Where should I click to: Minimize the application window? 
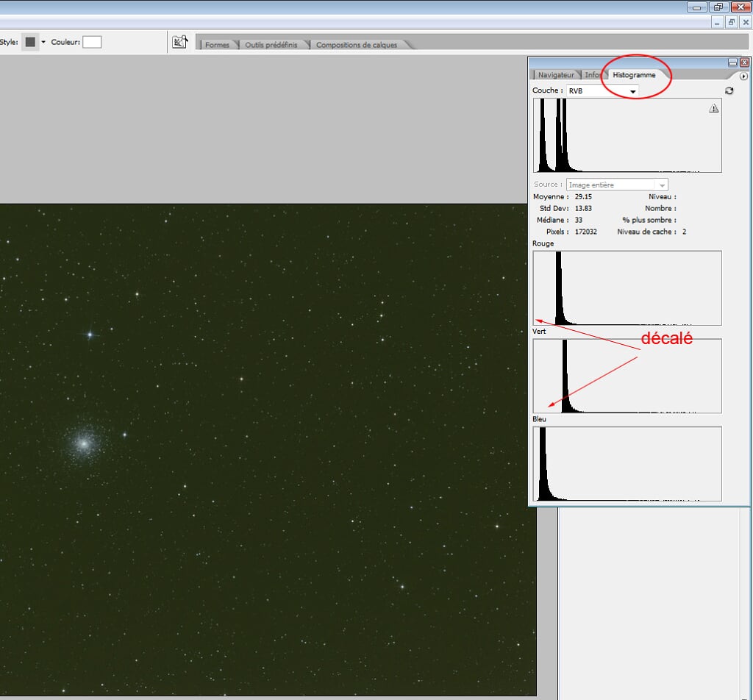pos(697,7)
